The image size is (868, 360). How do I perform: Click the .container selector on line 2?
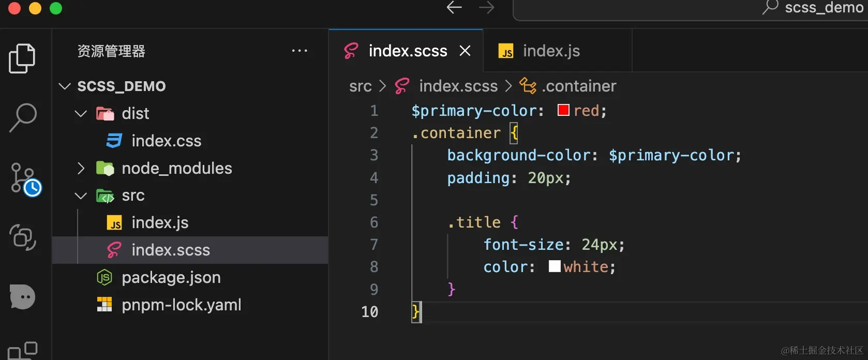click(x=456, y=133)
